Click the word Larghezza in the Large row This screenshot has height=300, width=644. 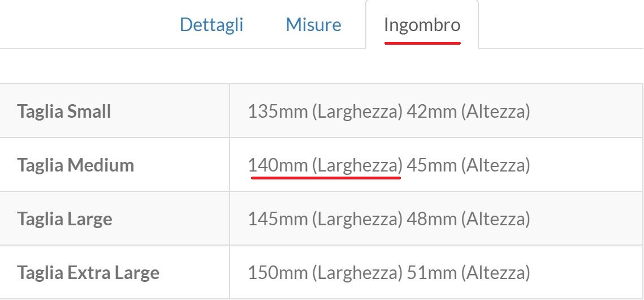[357, 219]
